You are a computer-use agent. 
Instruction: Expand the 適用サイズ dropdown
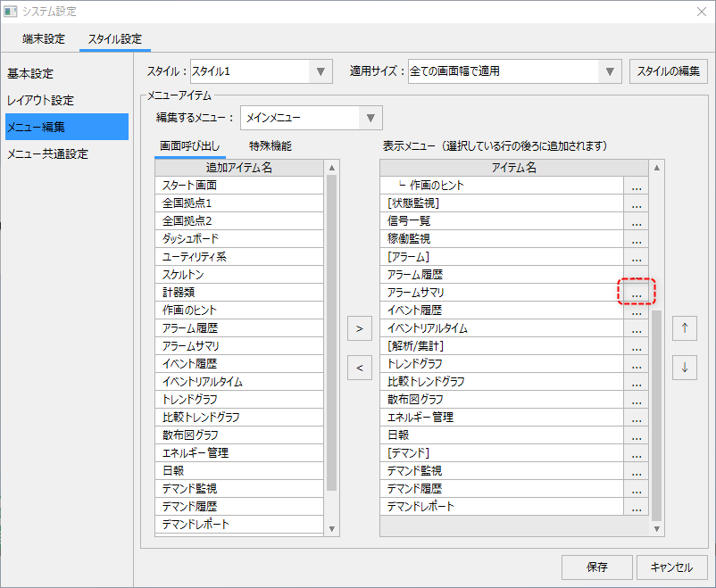click(611, 71)
